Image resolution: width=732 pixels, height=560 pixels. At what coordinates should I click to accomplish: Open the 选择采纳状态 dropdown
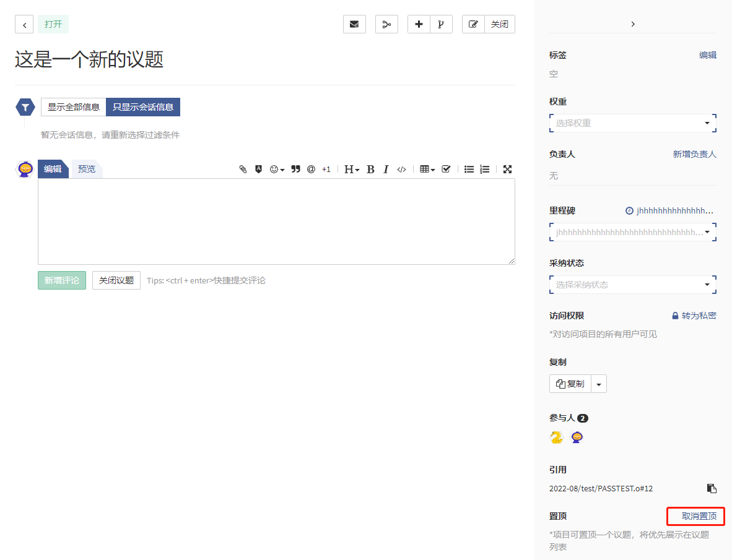pyautogui.click(x=632, y=285)
